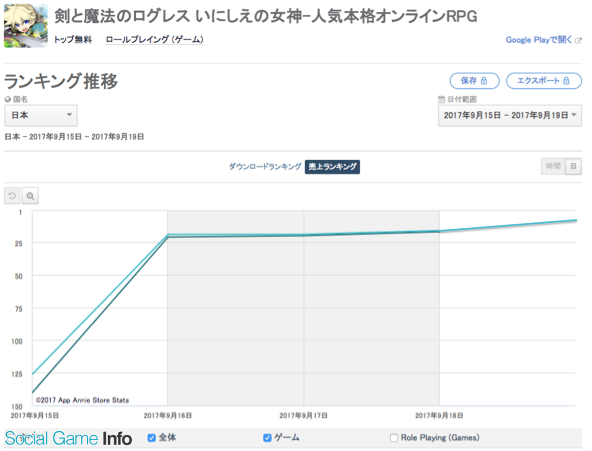Click the lock icon on 保存 button
Image resolution: width=592 pixels, height=451 pixels.
pos(484,81)
